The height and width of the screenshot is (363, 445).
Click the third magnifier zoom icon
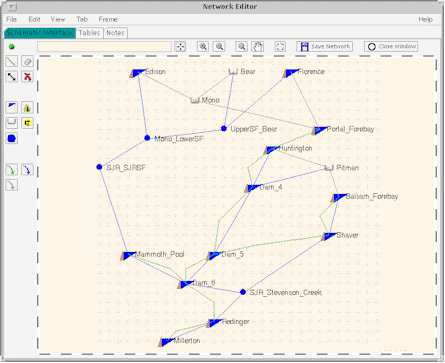pyautogui.click(x=242, y=47)
